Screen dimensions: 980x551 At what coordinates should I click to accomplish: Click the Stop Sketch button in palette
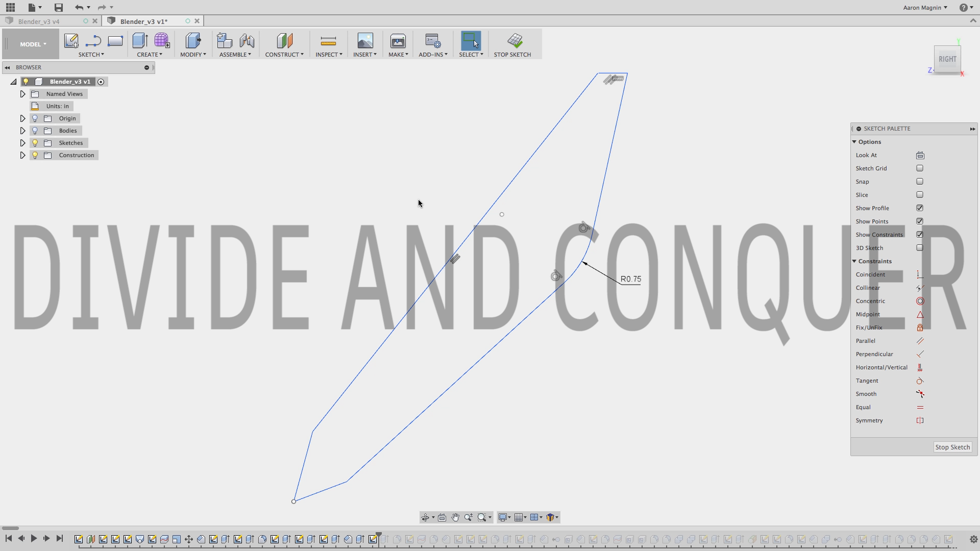[952, 447]
